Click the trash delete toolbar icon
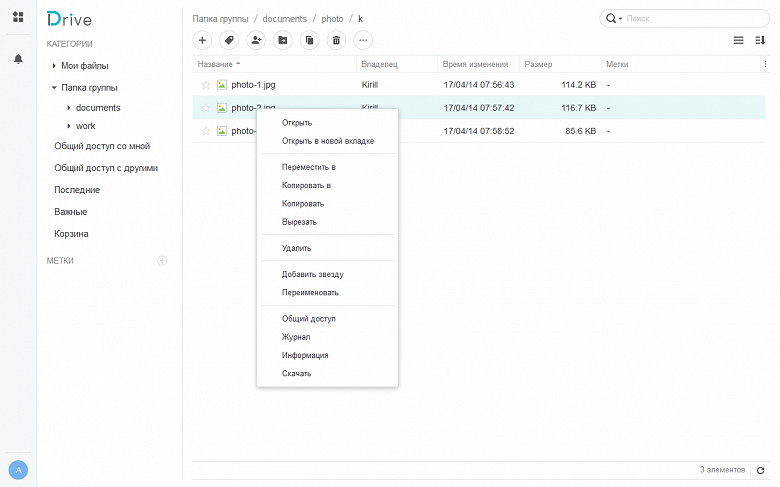Image resolution: width=780 pixels, height=487 pixels. 336,40
